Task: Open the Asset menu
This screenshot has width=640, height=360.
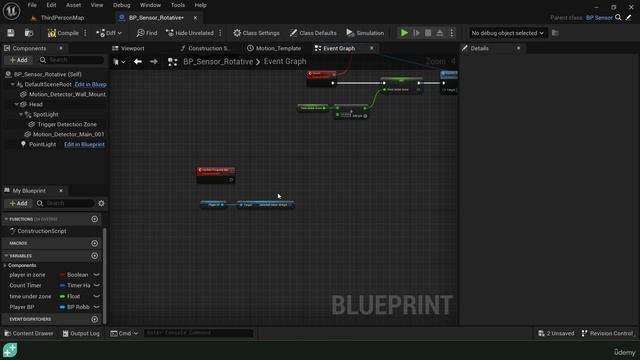Action: (73, 5)
